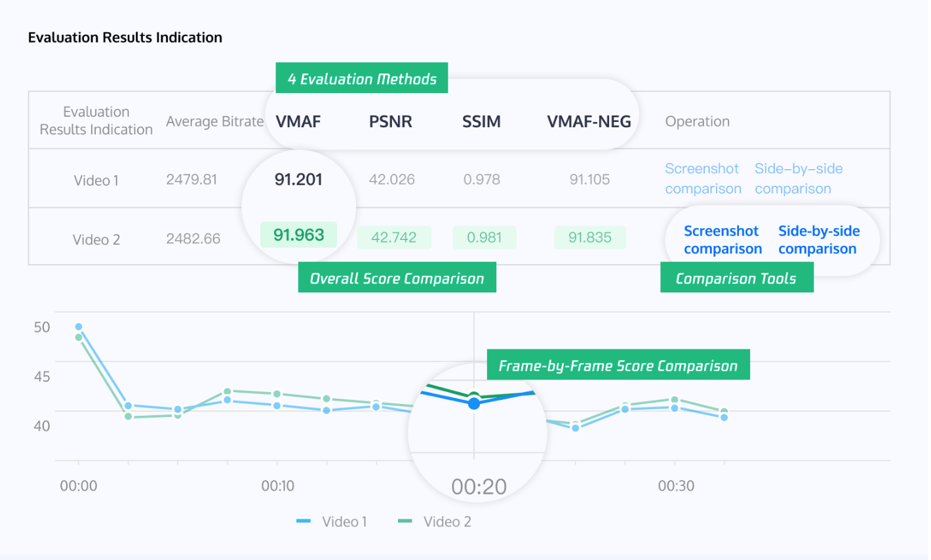Click the 91.201 VMAF score for Video 1
This screenshot has height=560, width=931.
click(298, 180)
